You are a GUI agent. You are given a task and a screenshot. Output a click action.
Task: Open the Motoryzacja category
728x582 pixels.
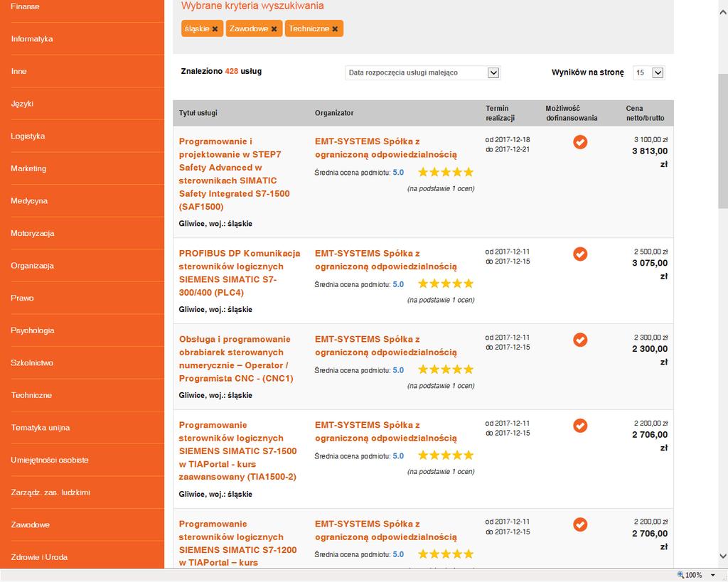point(33,234)
